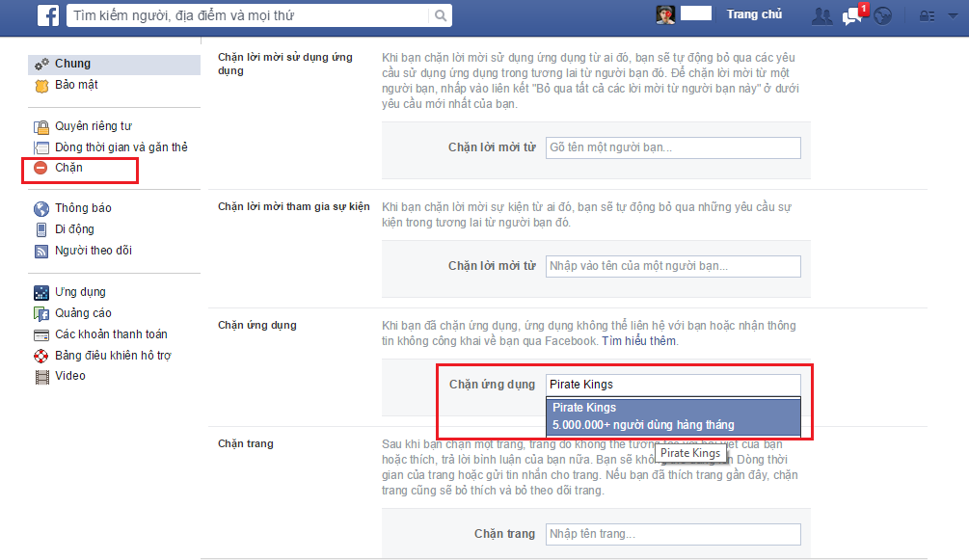969x560 pixels.
Task: Open Quyền riêng tư settings
Action: 93,126
